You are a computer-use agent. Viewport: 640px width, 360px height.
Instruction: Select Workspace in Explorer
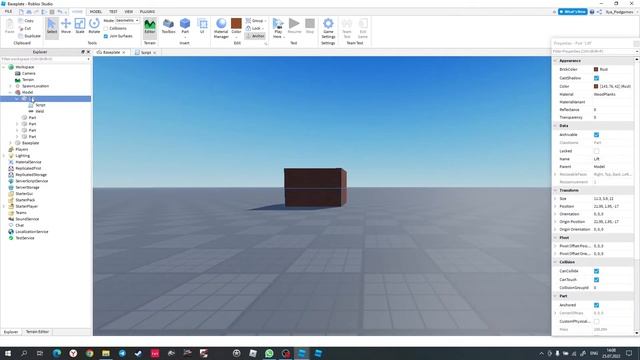click(24, 67)
